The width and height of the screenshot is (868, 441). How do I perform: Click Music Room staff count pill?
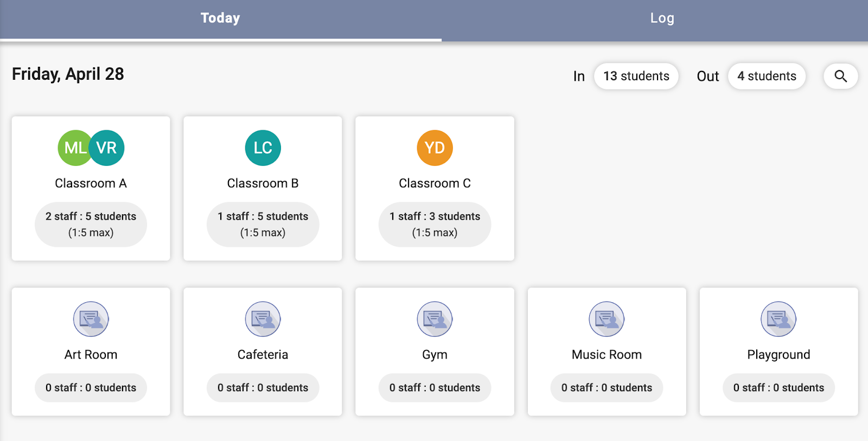pyautogui.click(x=607, y=387)
